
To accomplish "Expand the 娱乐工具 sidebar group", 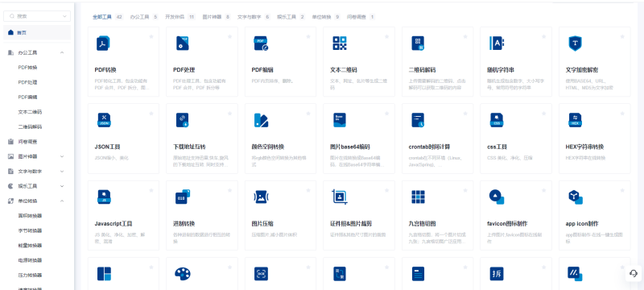I will point(62,186).
